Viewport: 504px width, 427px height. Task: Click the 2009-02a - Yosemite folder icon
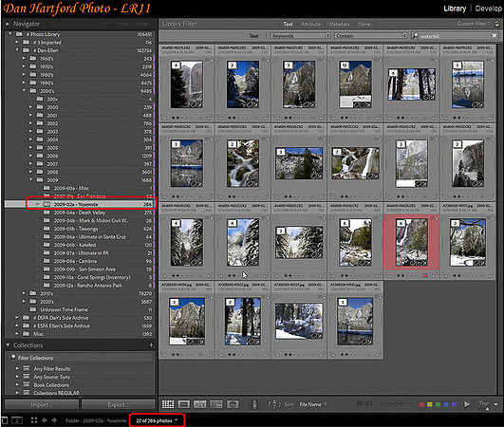tap(47, 204)
